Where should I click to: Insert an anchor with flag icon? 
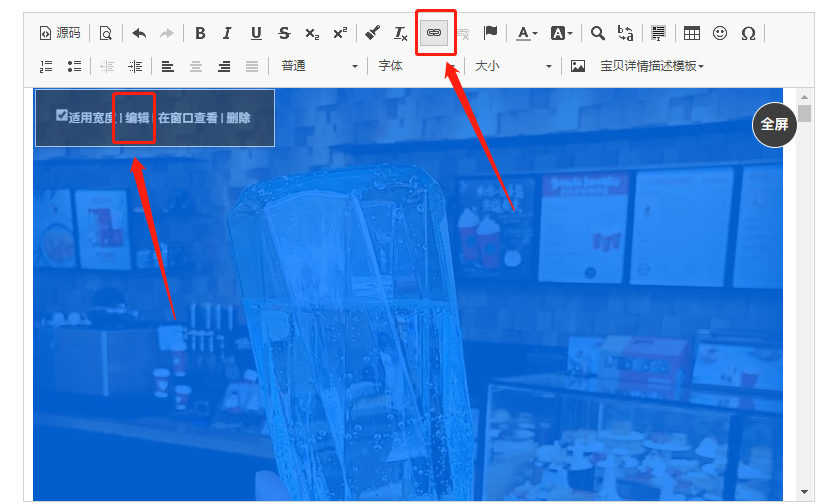pos(491,33)
